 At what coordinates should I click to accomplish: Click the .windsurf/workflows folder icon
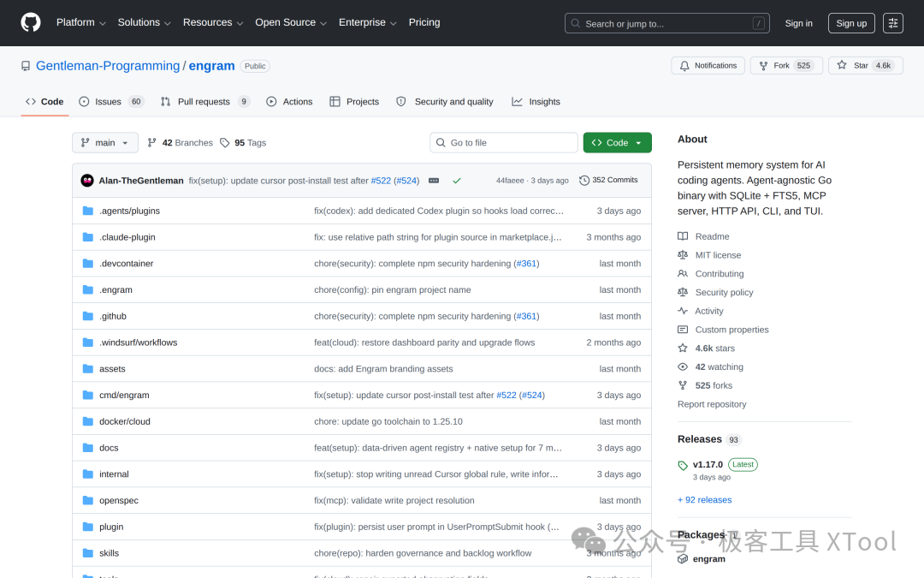click(x=88, y=342)
